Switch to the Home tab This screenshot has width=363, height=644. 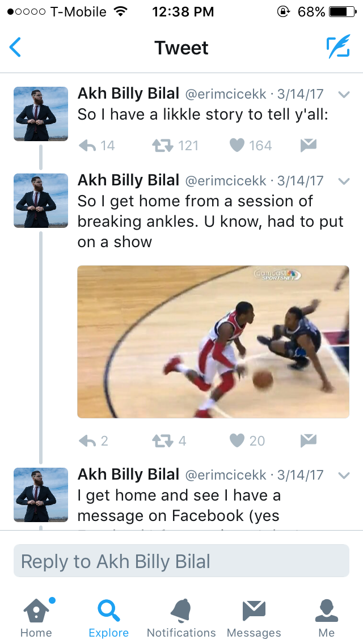click(x=37, y=617)
